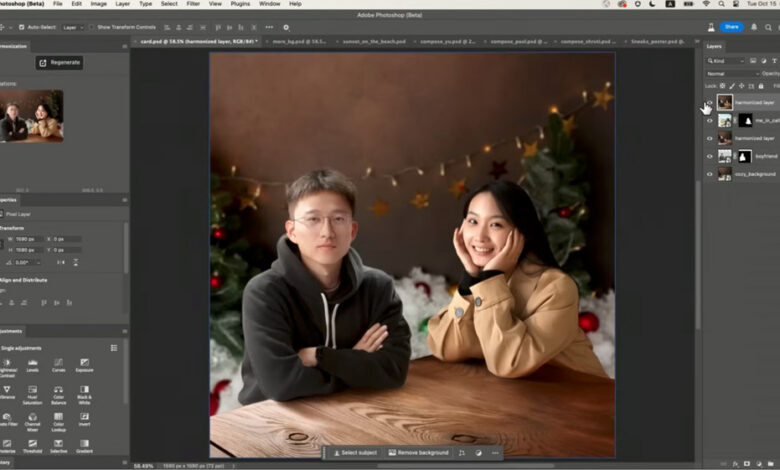Open the Auto-Select Layer dropdown

(74, 27)
